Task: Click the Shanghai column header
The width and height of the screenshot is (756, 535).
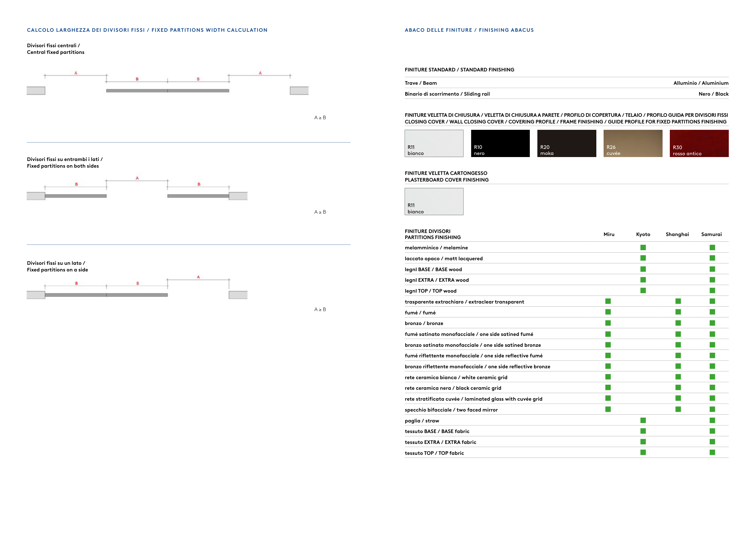Action: point(677,234)
